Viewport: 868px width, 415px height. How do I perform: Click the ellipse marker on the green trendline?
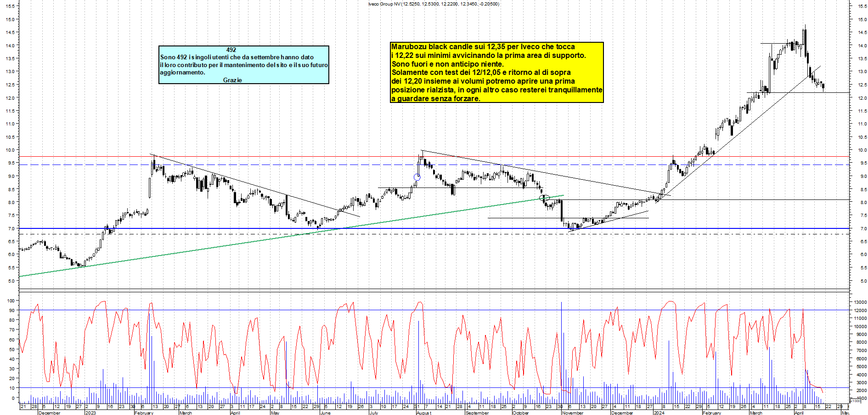[x=544, y=198]
